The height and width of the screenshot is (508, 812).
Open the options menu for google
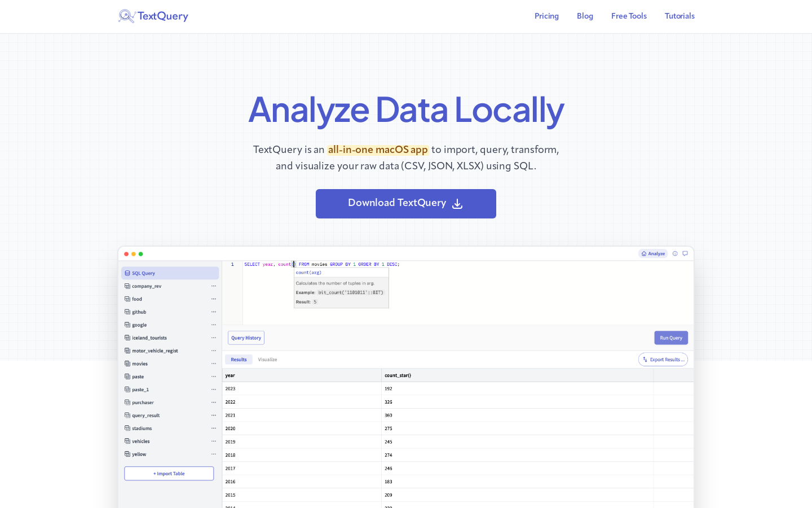pos(214,325)
